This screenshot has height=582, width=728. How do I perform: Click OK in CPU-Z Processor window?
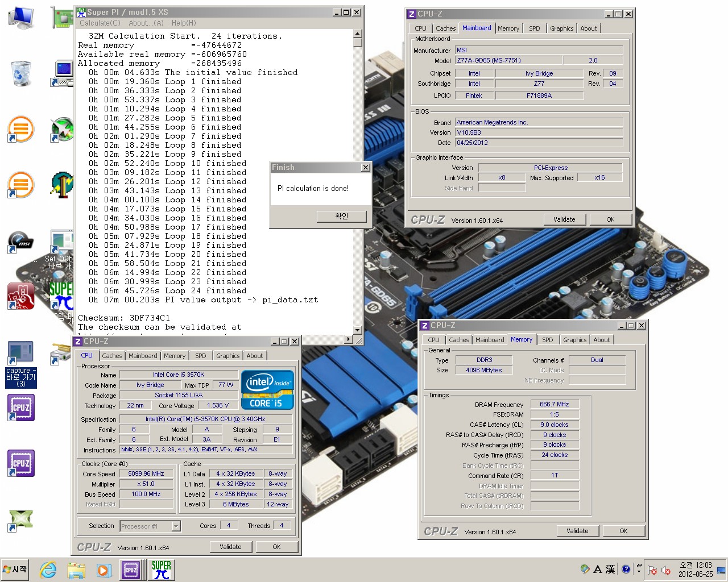pyautogui.click(x=276, y=547)
